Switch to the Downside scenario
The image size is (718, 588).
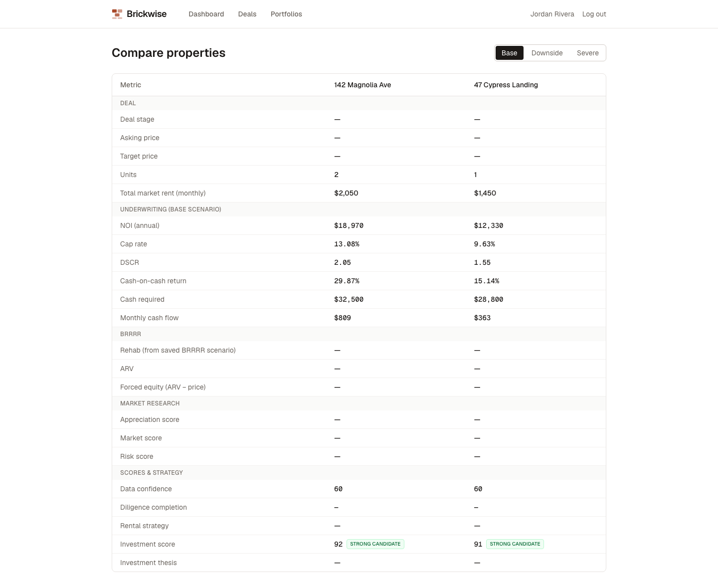547,53
